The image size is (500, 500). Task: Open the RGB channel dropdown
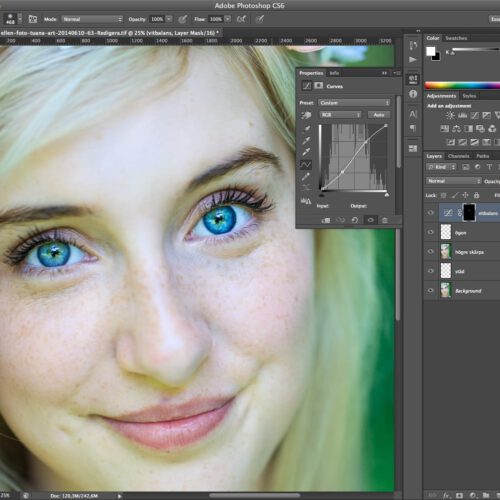[x=341, y=115]
